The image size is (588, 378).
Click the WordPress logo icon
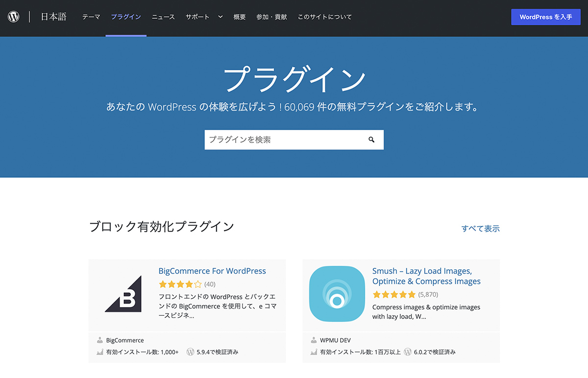coord(14,17)
